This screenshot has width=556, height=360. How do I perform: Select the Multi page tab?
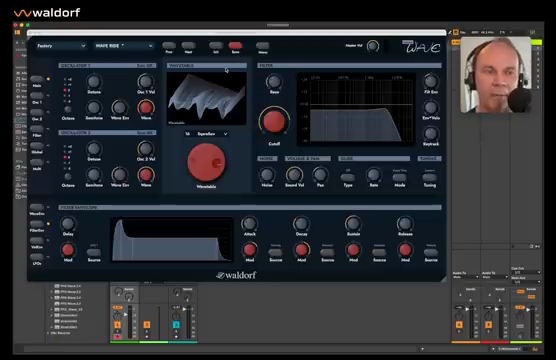click(x=37, y=162)
